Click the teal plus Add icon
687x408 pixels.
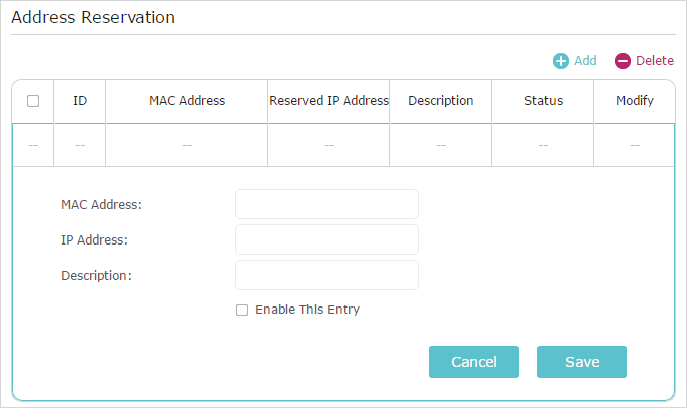561,61
